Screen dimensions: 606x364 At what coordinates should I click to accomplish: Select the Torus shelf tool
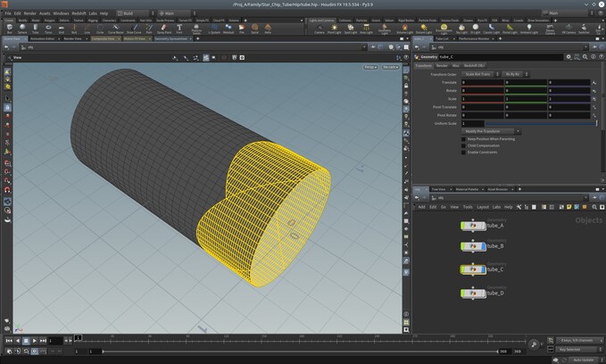click(x=48, y=29)
